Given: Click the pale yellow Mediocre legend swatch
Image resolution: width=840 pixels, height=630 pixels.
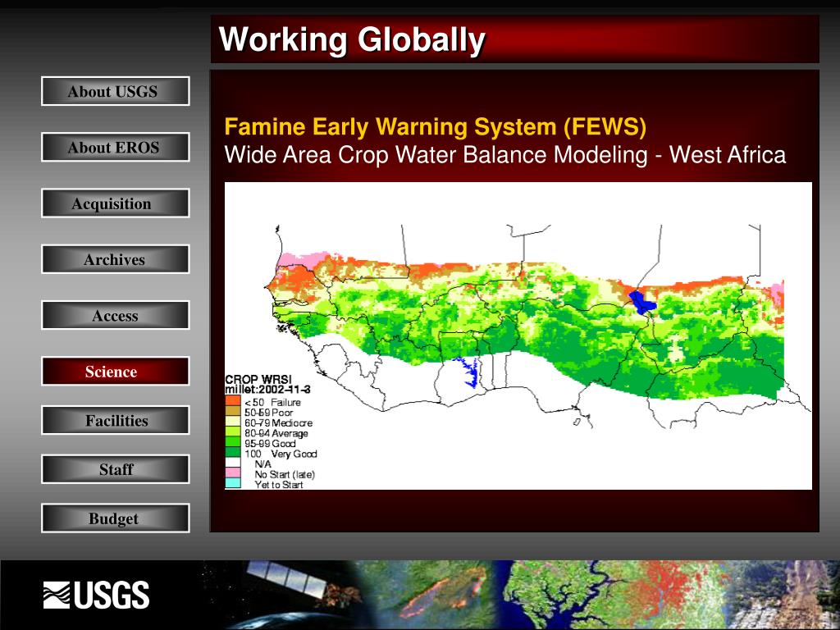Looking at the screenshot, I should [233, 422].
